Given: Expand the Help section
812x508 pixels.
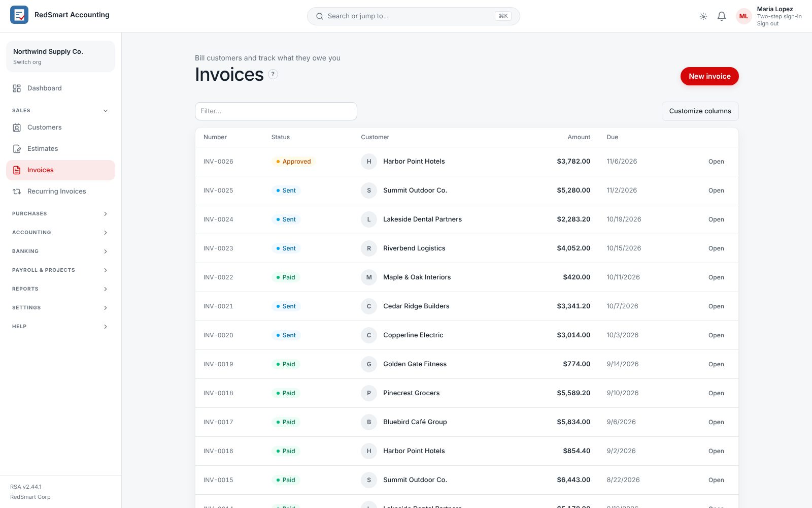Looking at the screenshot, I should [60, 327].
